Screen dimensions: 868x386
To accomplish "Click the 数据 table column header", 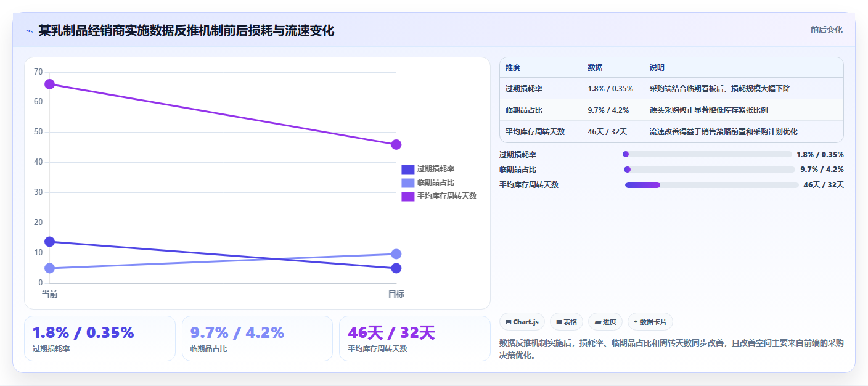I will coord(596,68).
